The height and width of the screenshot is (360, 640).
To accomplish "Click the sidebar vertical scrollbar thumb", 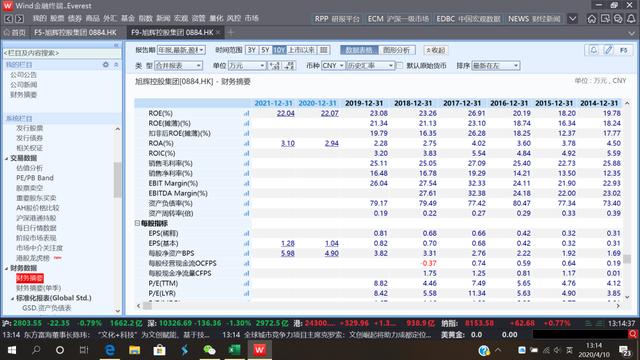I will point(118,180).
